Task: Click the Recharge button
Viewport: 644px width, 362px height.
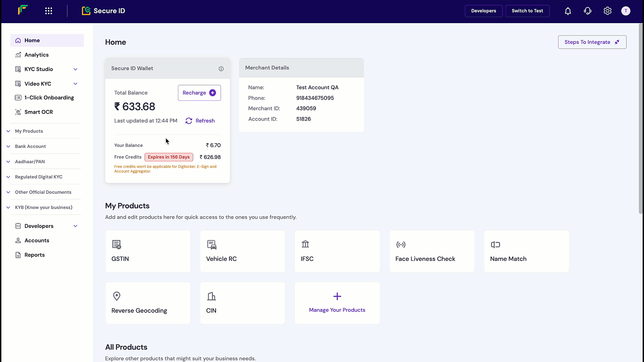Action: [x=199, y=93]
